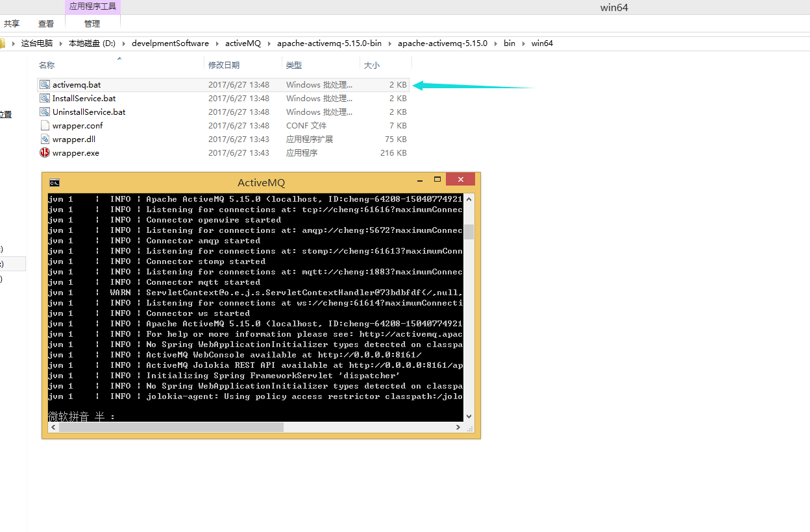This screenshot has height=532, width=810.
Task: Sort files by 类型 column header
Action: (294, 65)
